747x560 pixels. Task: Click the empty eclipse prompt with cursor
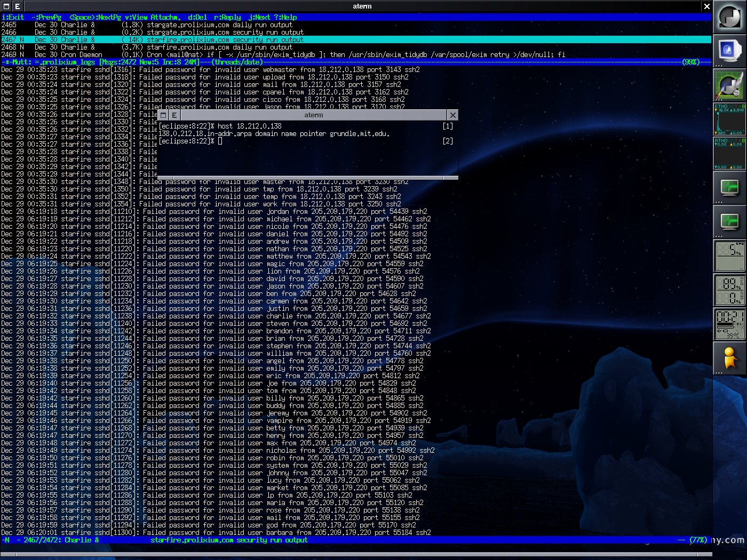click(x=190, y=141)
